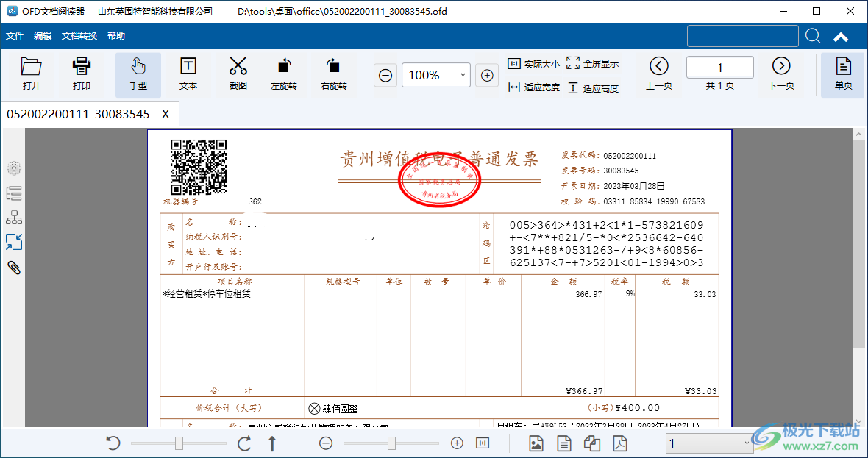Click the search input field

pyautogui.click(x=743, y=37)
